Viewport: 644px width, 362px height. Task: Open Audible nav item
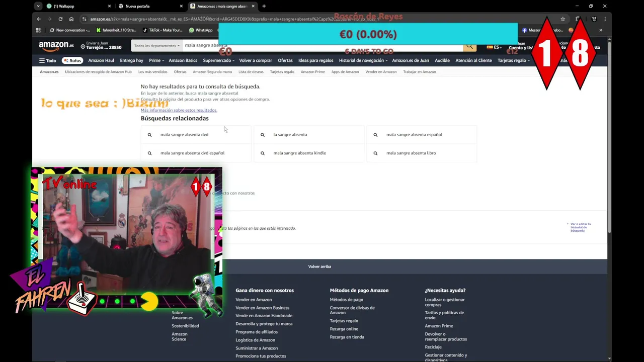(x=442, y=60)
